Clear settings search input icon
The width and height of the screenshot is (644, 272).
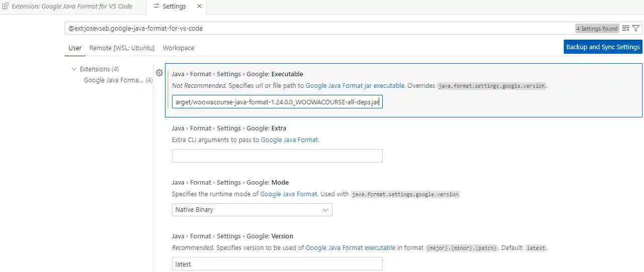click(625, 29)
